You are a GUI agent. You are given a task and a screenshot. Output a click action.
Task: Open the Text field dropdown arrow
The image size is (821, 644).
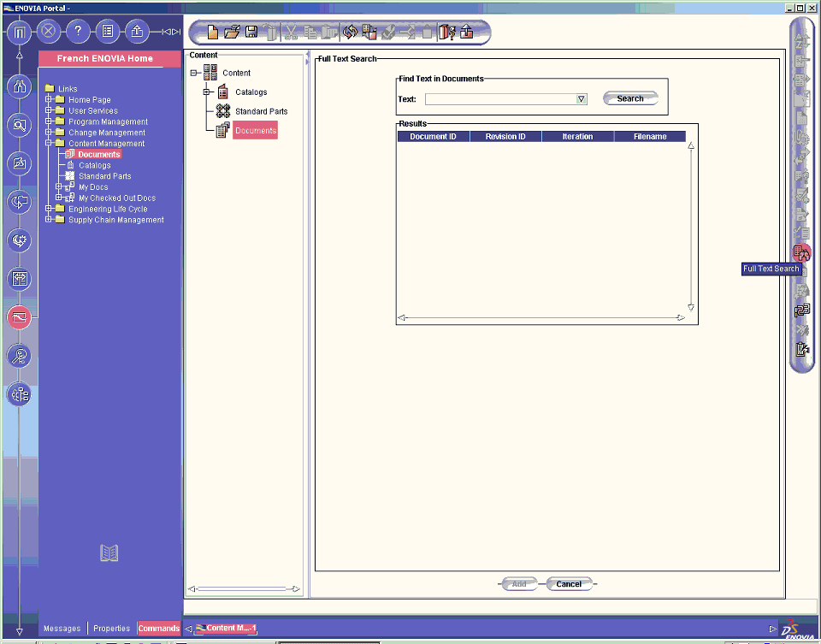click(581, 99)
